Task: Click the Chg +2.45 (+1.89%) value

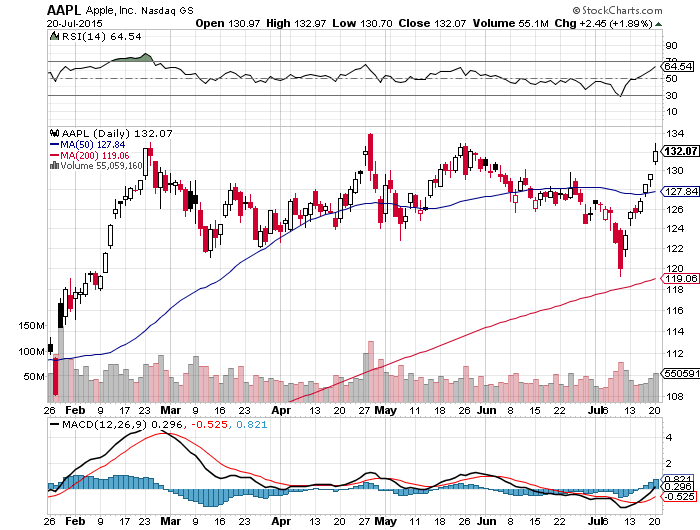Action: 604,23
